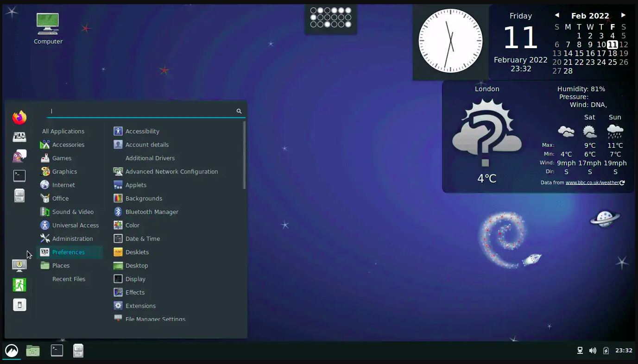
Task: Select the lock screen icon
Action: 19,265
